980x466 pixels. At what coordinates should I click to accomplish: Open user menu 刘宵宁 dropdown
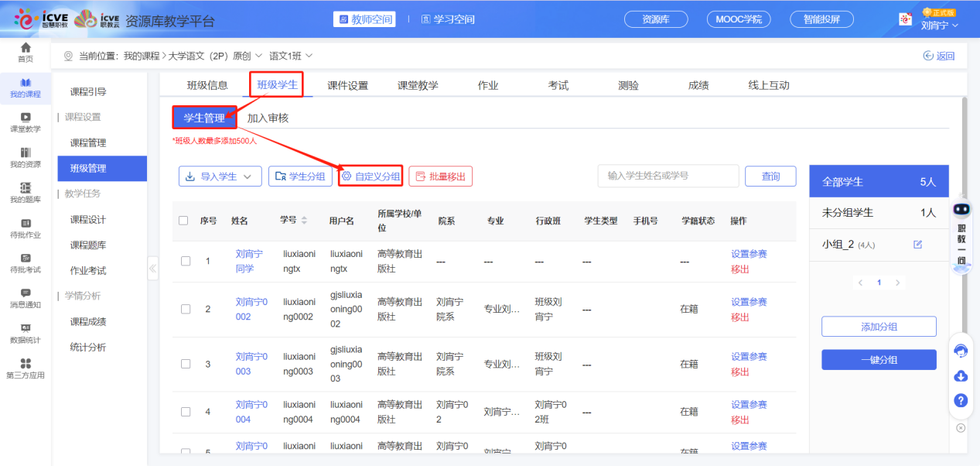(940, 25)
